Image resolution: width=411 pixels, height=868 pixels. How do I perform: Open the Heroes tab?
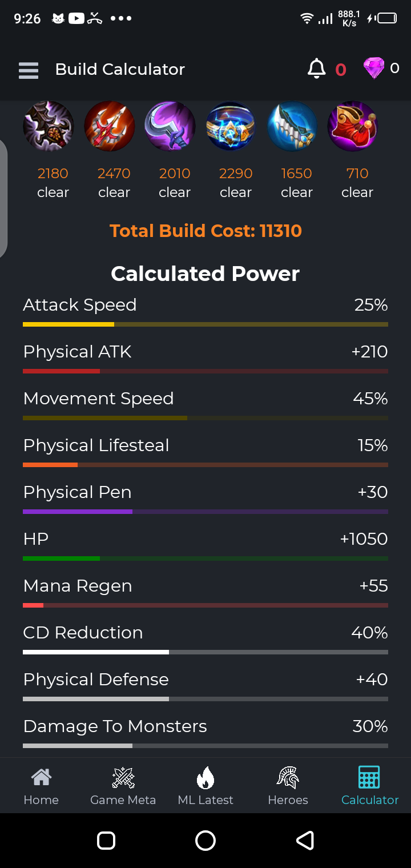288,786
